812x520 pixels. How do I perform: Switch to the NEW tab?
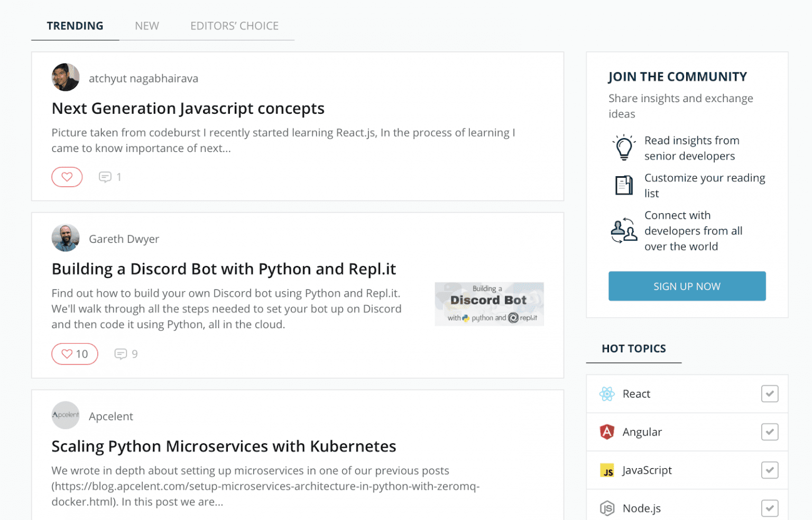pyautogui.click(x=146, y=25)
